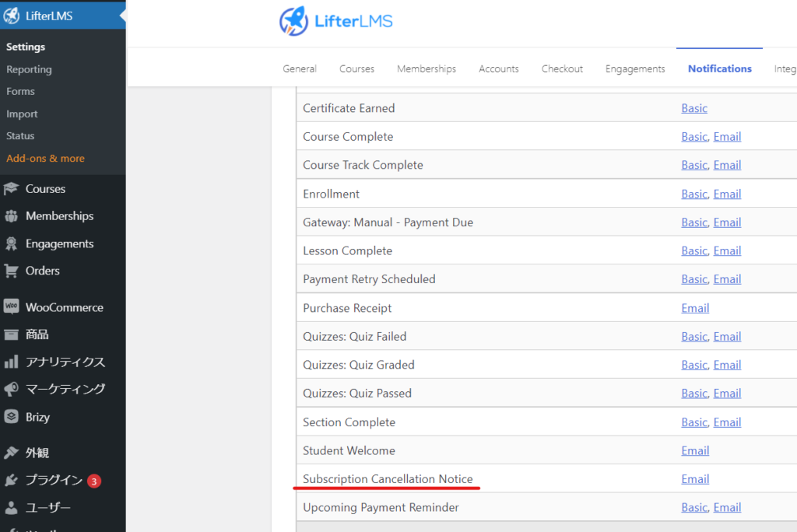This screenshot has width=797, height=532.
Task: Open Import in LifterLMS submenu
Action: (22, 114)
